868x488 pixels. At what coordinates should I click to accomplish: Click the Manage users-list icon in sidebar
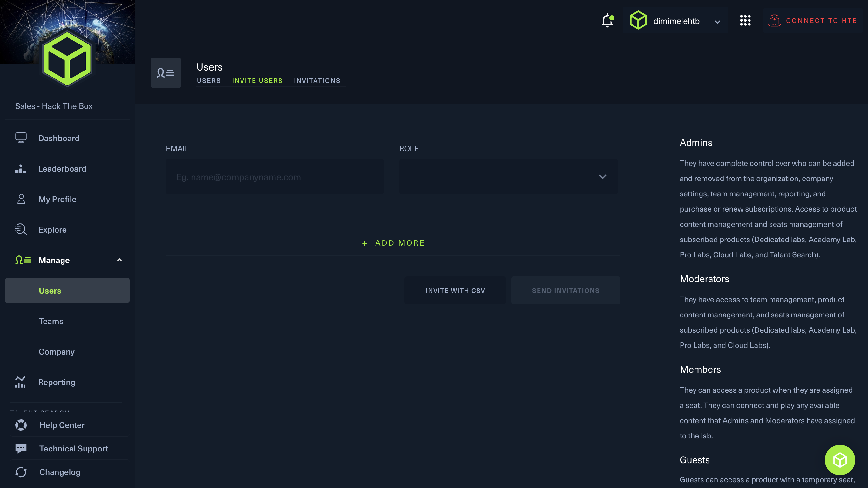(x=23, y=260)
